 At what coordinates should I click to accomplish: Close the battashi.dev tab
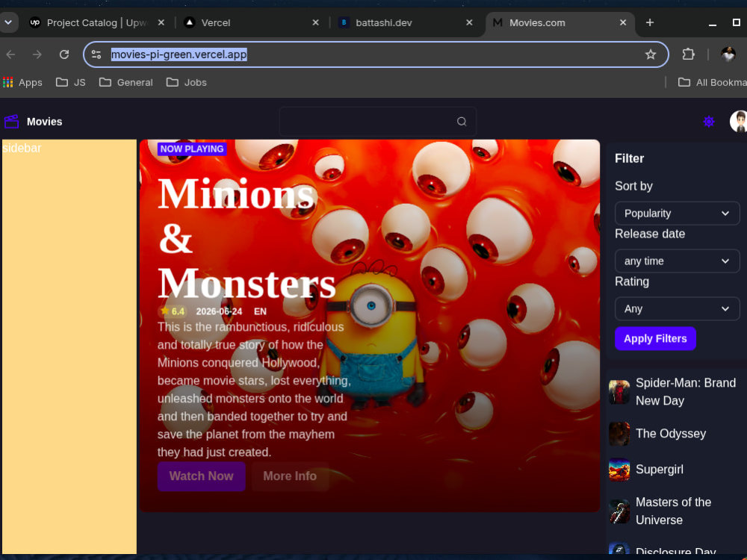click(x=469, y=22)
